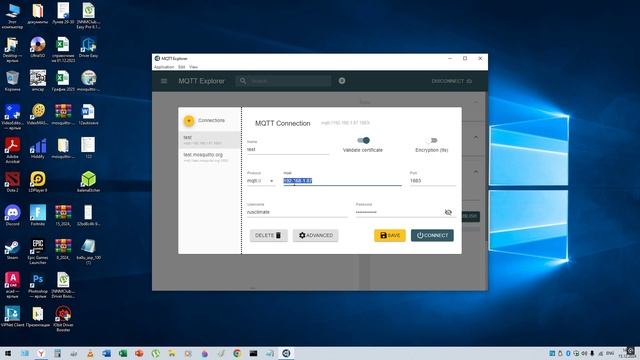Select the Fortnite desktop icon
This screenshot has width=640, height=360.
(x=38, y=216)
